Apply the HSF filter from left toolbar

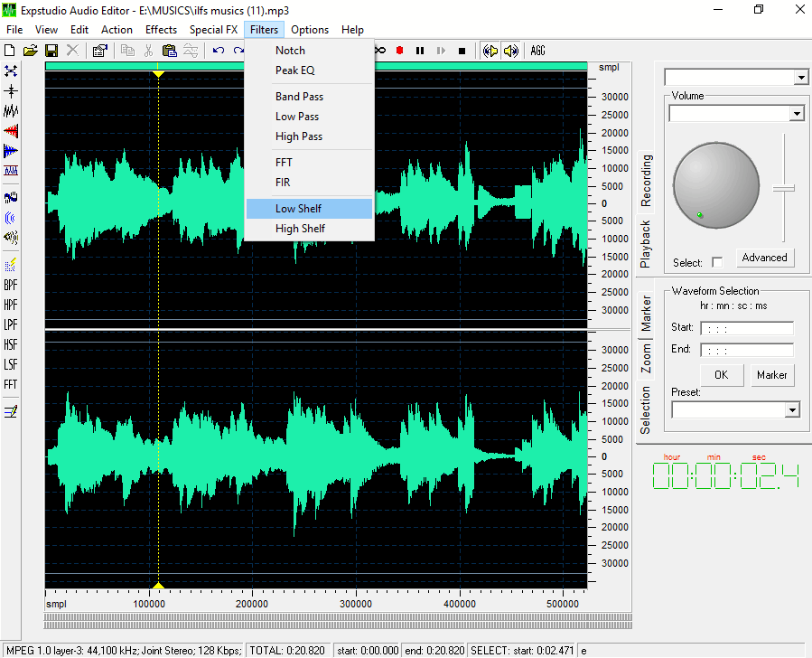[11, 344]
